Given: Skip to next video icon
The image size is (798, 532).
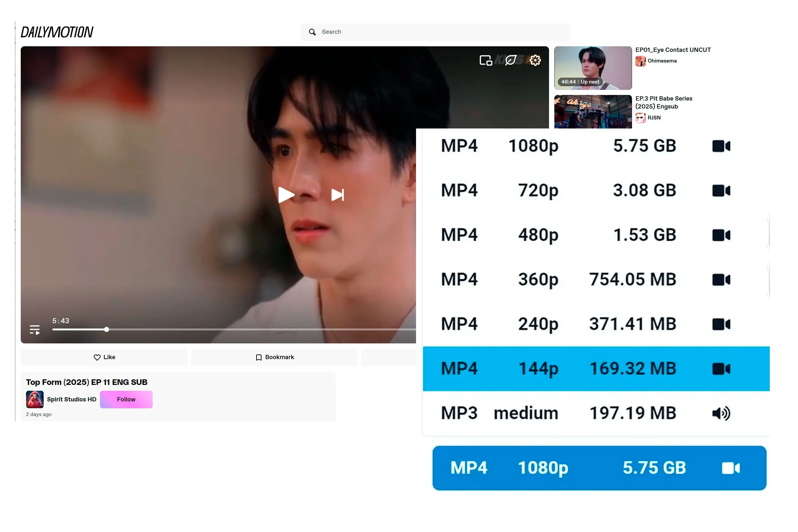Looking at the screenshot, I should click(337, 195).
